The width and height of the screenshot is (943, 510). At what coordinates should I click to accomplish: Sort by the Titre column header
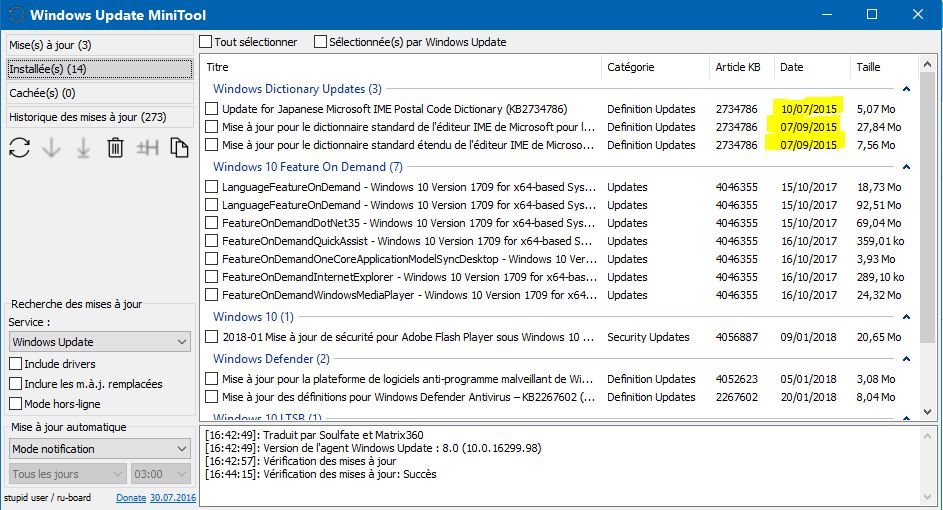pyautogui.click(x=401, y=67)
